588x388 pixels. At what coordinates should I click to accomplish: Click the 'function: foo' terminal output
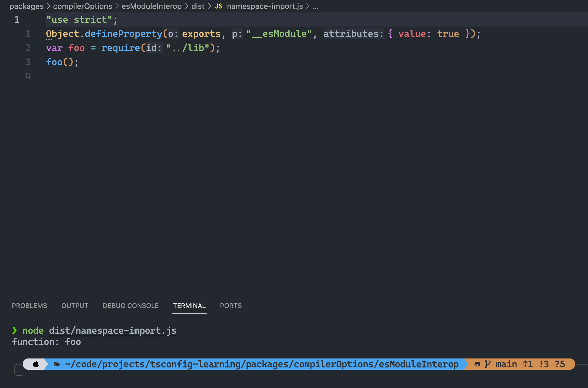[46, 342]
